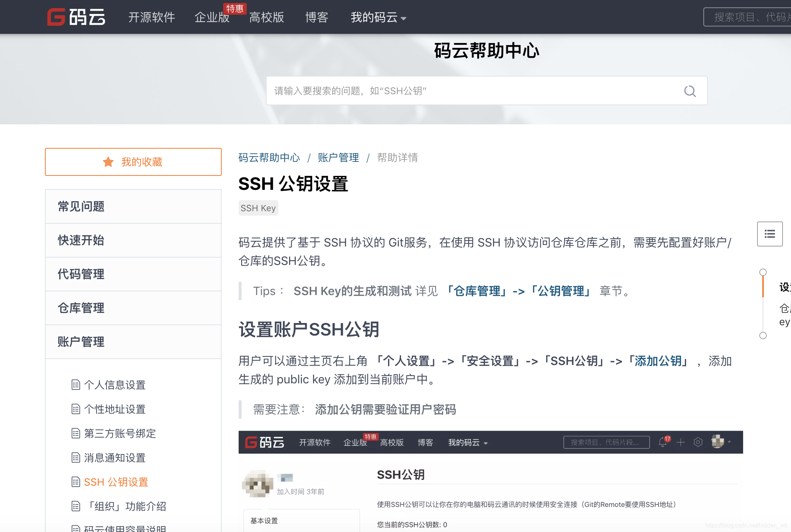Open 消息通知设置 sidebar article
This screenshot has height=532, width=791.
tap(115, 458)
